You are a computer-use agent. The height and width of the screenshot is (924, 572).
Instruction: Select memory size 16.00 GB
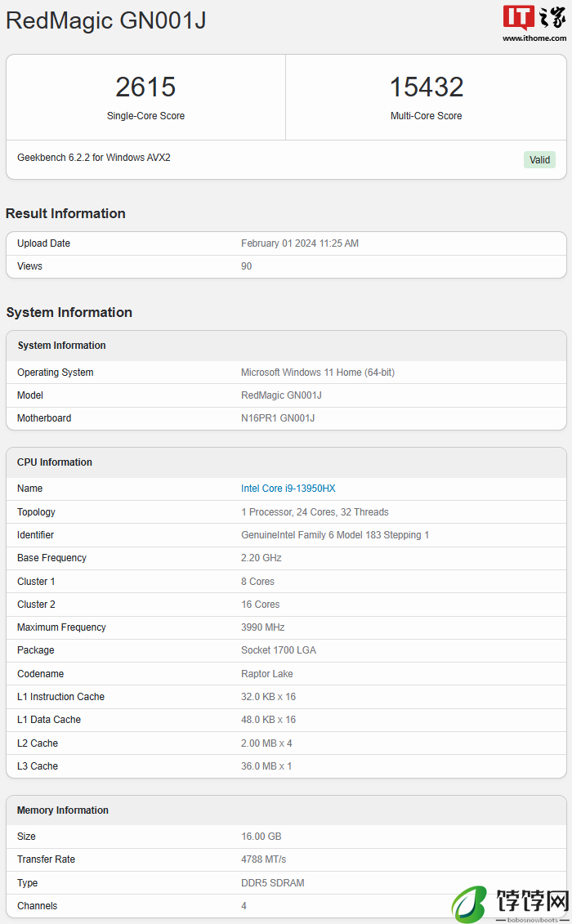point(261,837)
